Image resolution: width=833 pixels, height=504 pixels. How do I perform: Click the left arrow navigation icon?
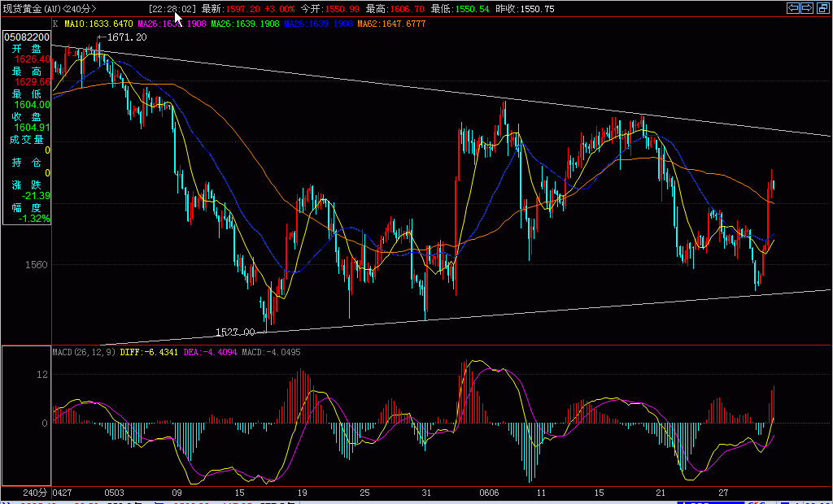click(x=793, y=7)
